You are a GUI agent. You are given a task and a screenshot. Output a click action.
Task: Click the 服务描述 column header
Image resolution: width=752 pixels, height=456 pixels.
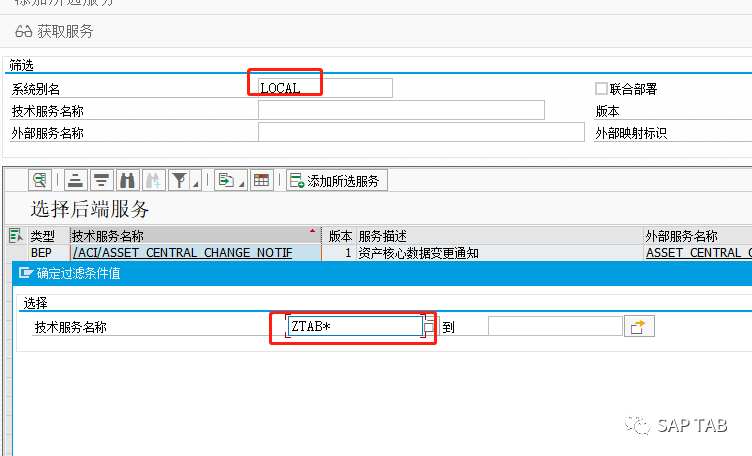point(500,236)
